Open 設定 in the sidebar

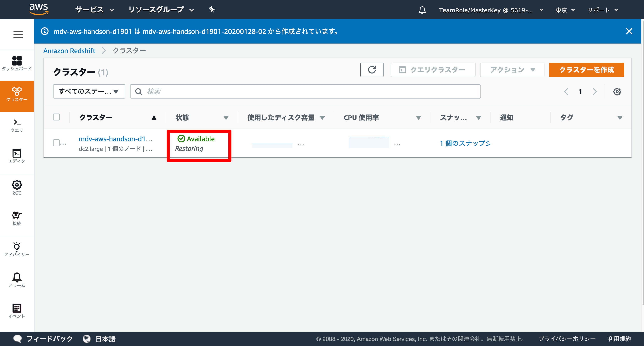pos(17,187)
